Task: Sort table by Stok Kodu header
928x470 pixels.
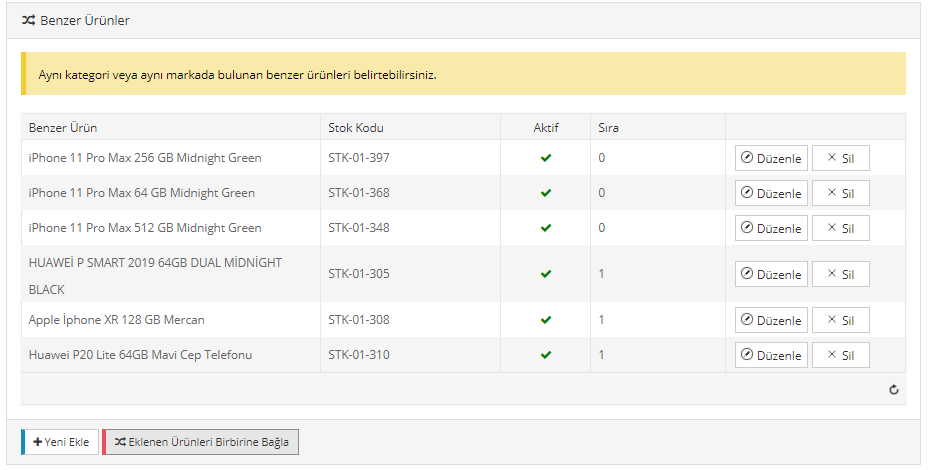Action: pyautogui.click(x=356, y=128)
